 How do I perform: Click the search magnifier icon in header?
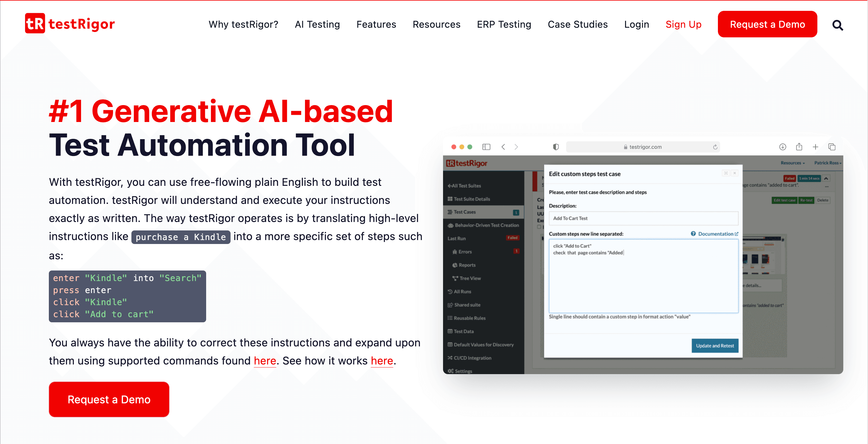tap(837, 25)
